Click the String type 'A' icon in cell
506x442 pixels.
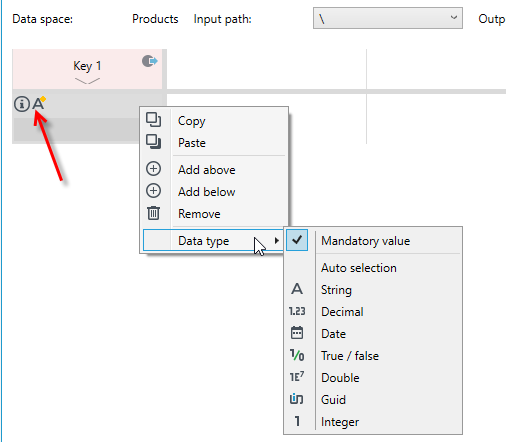(x=39, y=103)
